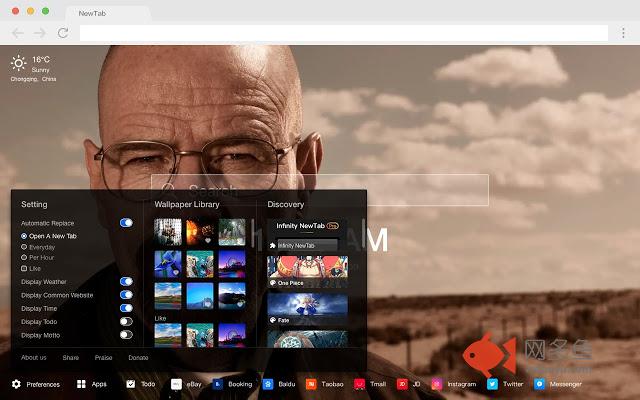The height and width of the screenshot is (400, 640).
Task: Click the Wallpaper Library heading
Action: click(x=187, y=204)
